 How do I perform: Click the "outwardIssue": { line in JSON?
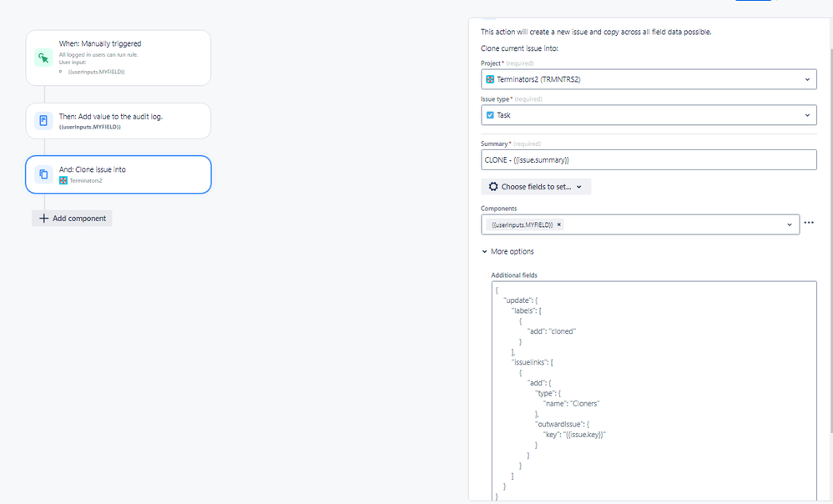click(562, 425)
